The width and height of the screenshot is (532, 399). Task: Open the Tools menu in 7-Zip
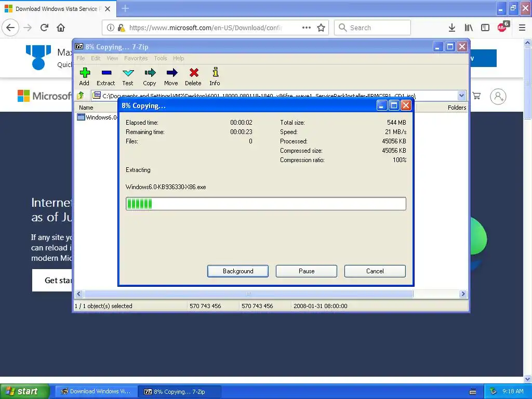tap(161, 58)
